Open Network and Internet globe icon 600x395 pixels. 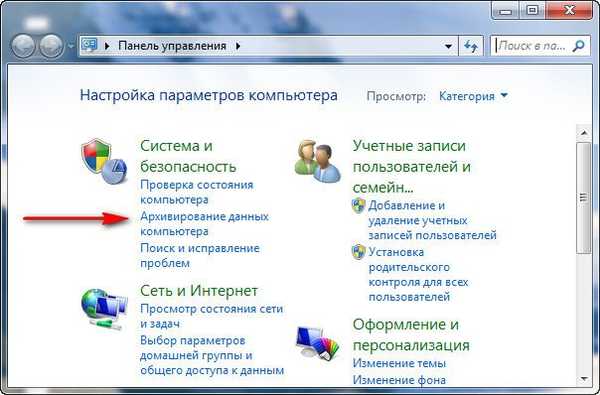104,309
